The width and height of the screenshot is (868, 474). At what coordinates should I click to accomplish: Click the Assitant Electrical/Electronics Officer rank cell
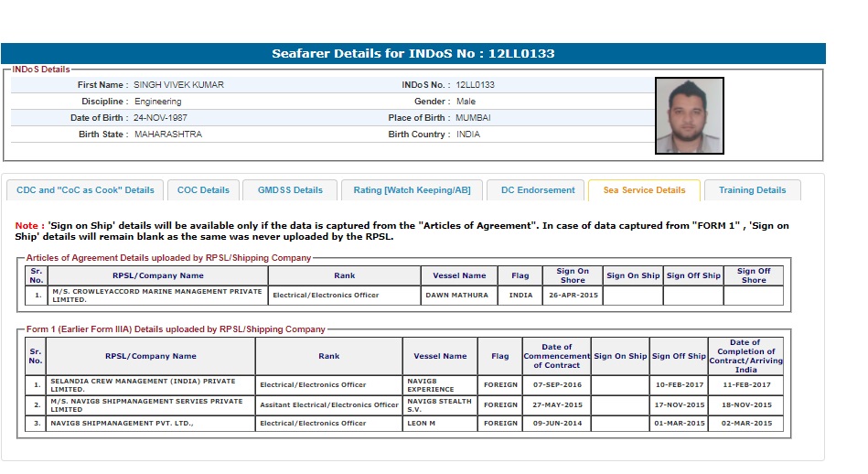click(329, 404)
